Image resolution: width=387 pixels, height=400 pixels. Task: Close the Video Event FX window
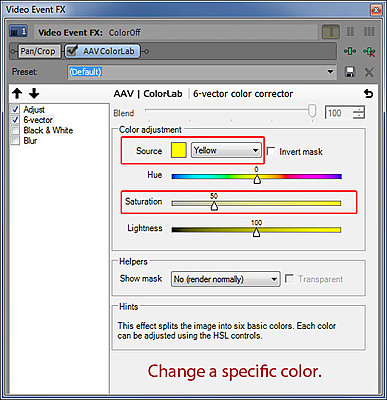point(376,10)
